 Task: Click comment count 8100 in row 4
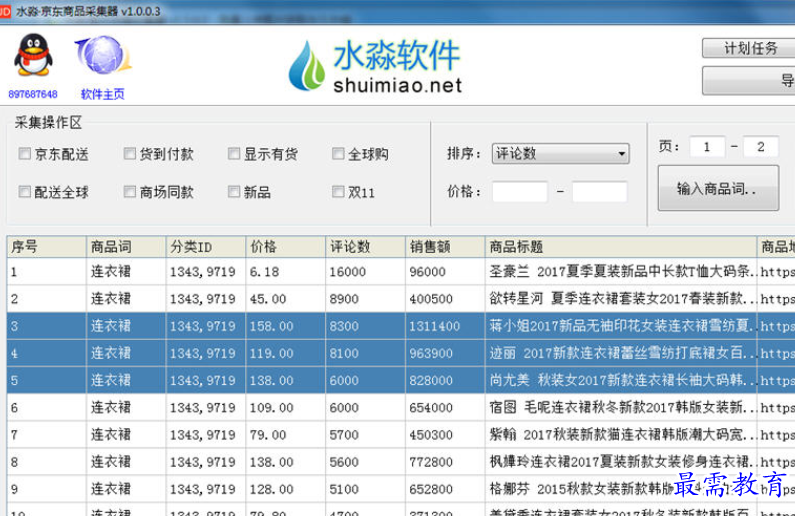tap(344, 353)
